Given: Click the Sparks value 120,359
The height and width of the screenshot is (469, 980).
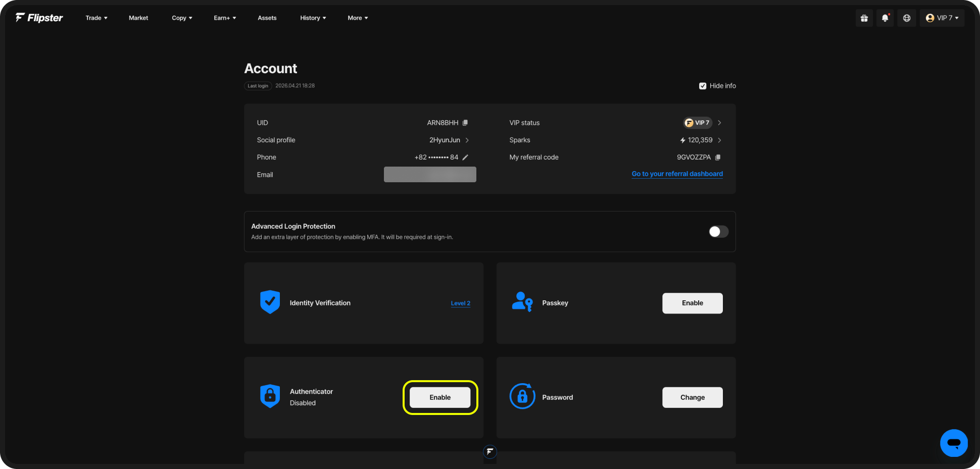Looking at the screenshot, I should tap(700, 140).
